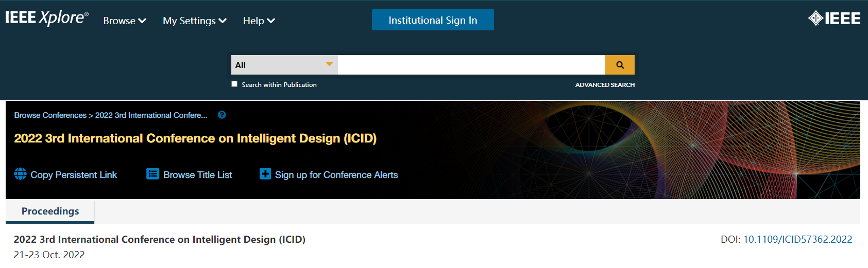Screen dimensions: 868x268
Task: Click the list icon beside Browse Title List
Action: 152,174
